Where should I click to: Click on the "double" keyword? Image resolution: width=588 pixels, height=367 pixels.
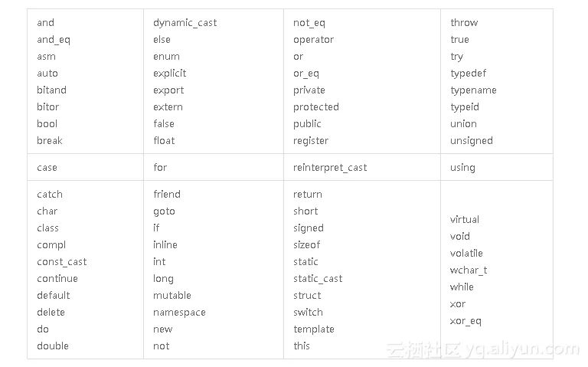pyautogui.click(x=53, y=346)
